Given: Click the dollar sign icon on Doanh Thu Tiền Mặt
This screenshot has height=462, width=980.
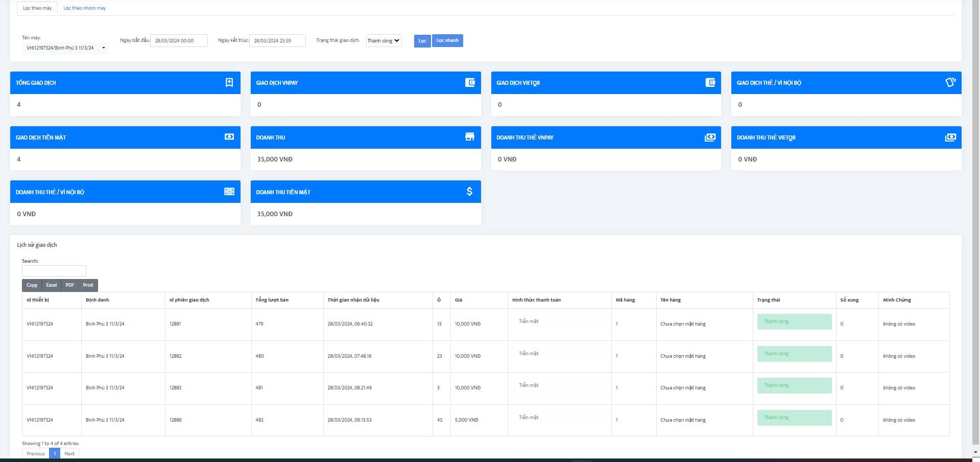Looking at the screenshot, I should click(x=469, y=192).
